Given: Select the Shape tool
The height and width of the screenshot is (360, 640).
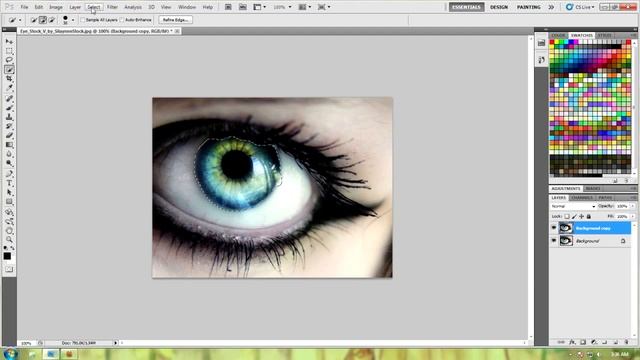Looking at the screenshot, I should tap(9, 202).
